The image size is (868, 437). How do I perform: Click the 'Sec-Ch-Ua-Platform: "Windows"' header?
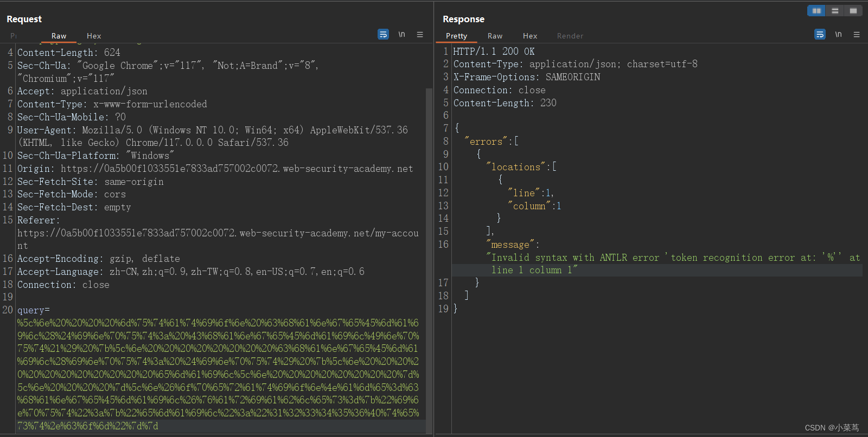(x=96, y=156)
